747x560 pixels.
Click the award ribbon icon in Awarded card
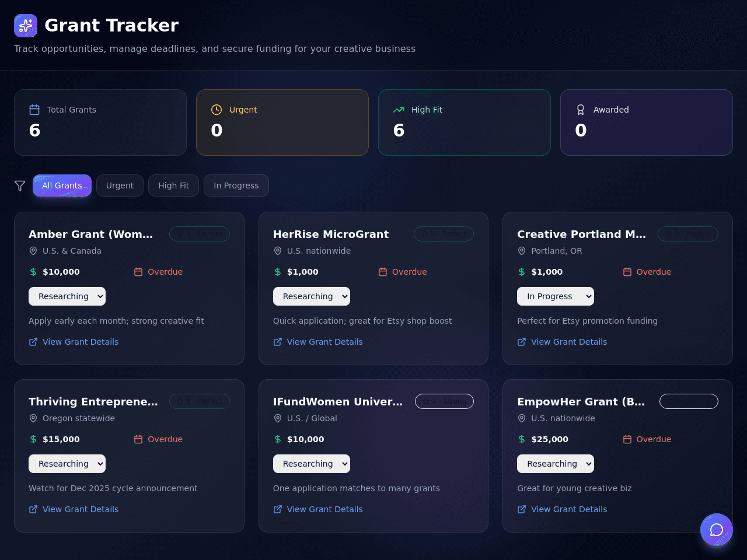(581, 110)
